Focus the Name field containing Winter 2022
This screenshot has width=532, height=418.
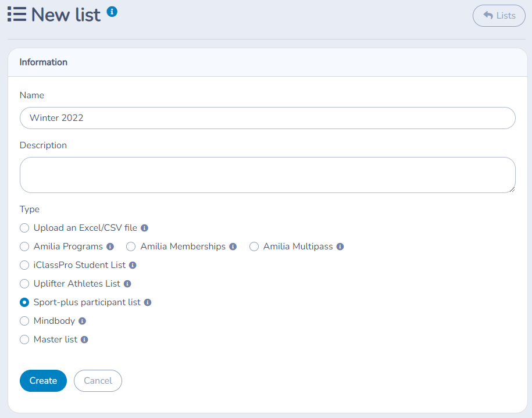pos(267,118)
